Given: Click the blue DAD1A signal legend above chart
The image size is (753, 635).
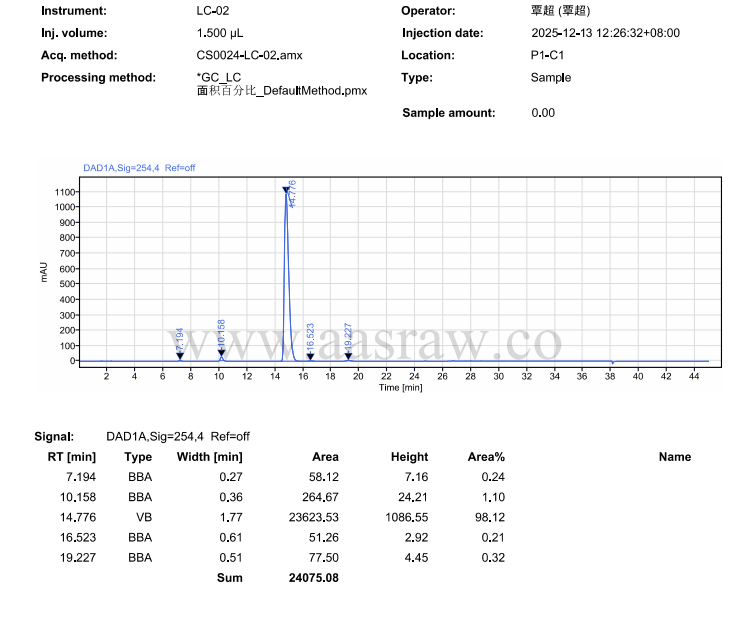Looking at the screenshot, I should 139,168.
